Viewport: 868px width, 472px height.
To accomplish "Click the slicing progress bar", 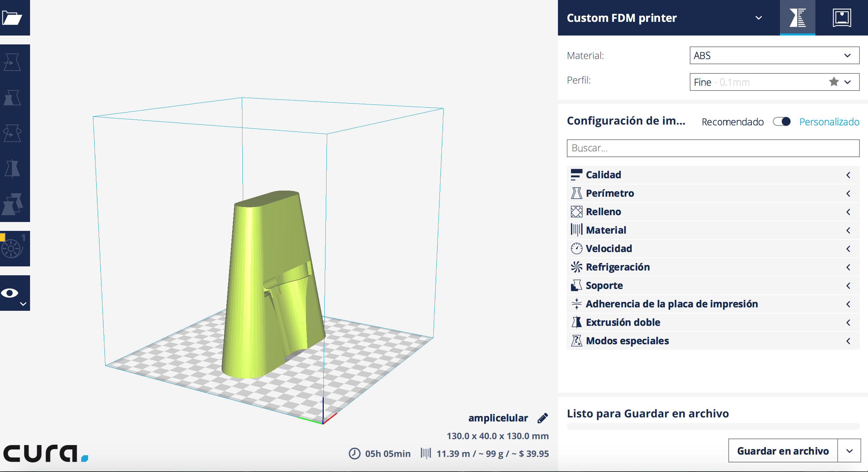I will [713, 427].
